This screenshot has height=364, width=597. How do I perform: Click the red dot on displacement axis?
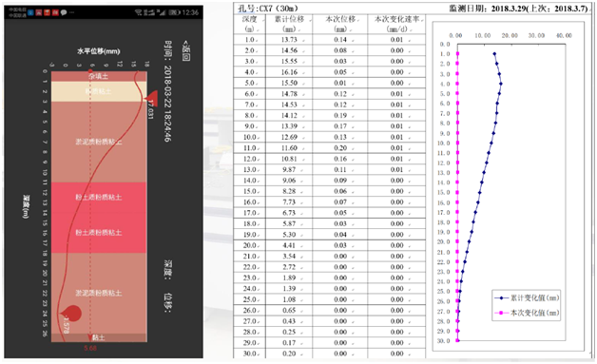tap(90, 71)
